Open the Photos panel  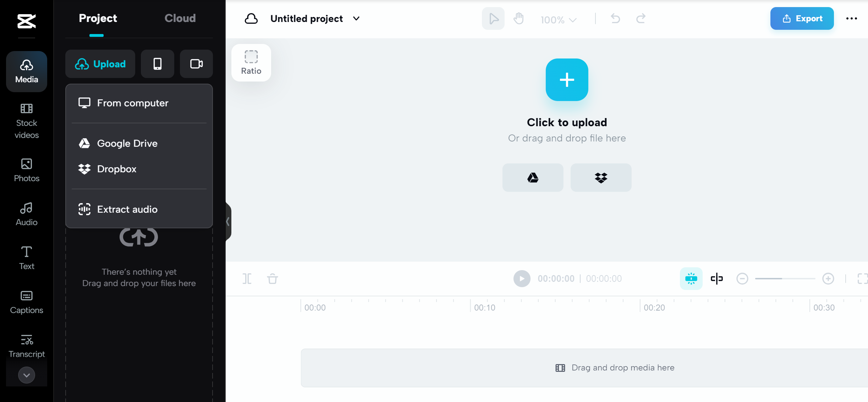click(26, 170)
